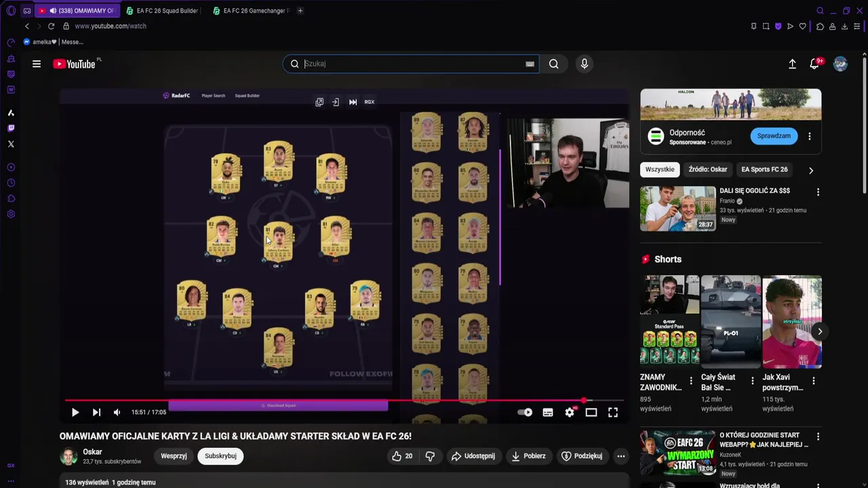Open the sidebar settings gear

coord(11,214)
